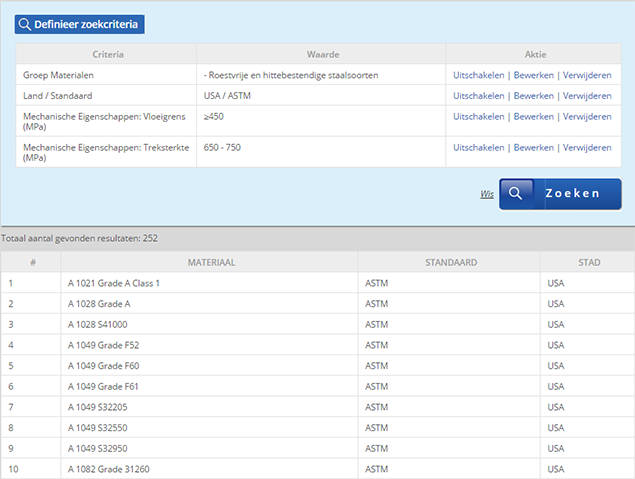Click Verwijderen for Groep Materialen

(587, 75)
